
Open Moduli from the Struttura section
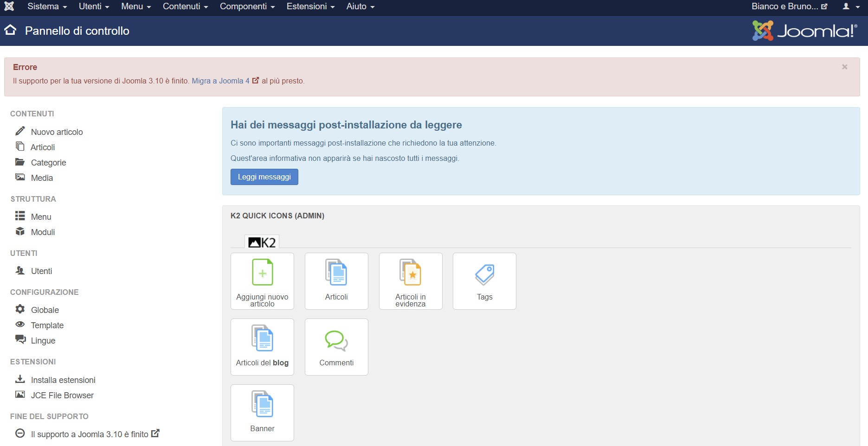(x=43, y=232)
